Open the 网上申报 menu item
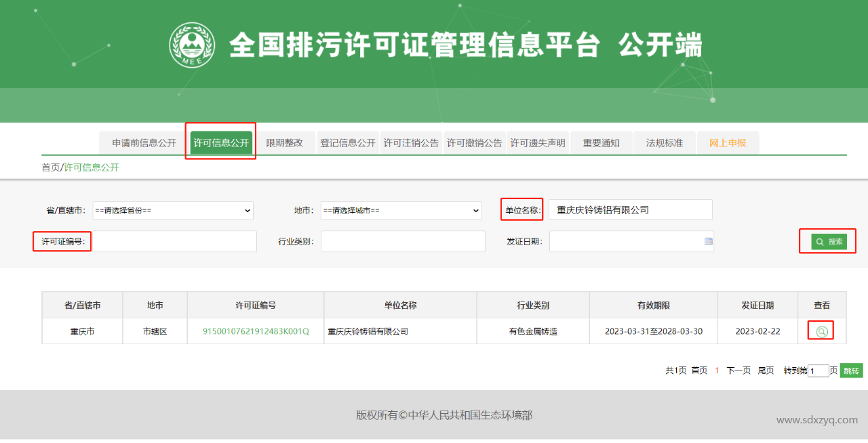The height and width of the screenshot is (443, 868). coord(728,142)
